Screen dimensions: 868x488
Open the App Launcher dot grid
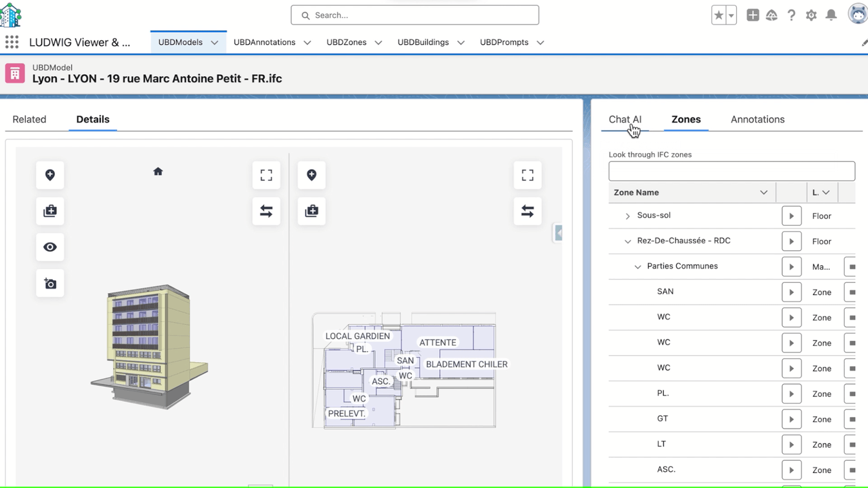click(12, 43)
